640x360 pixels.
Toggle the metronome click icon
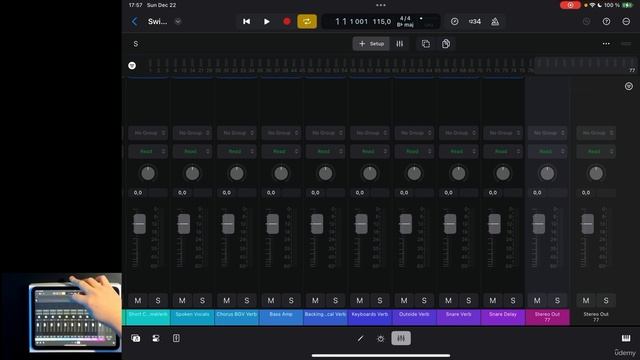coord(495,22)
